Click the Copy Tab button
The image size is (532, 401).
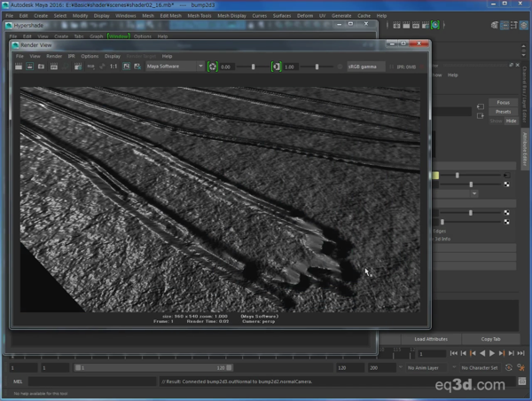pos(490,339)
